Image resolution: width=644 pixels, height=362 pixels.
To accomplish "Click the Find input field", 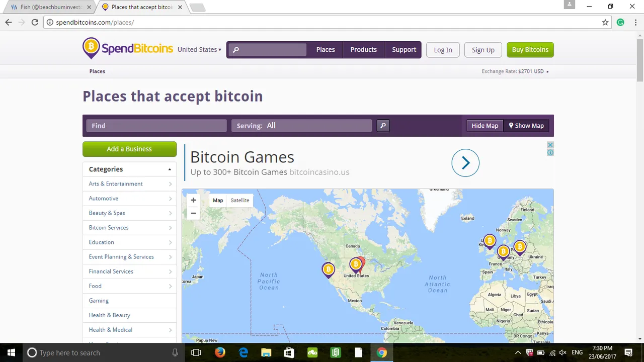I will pos(156,126).
